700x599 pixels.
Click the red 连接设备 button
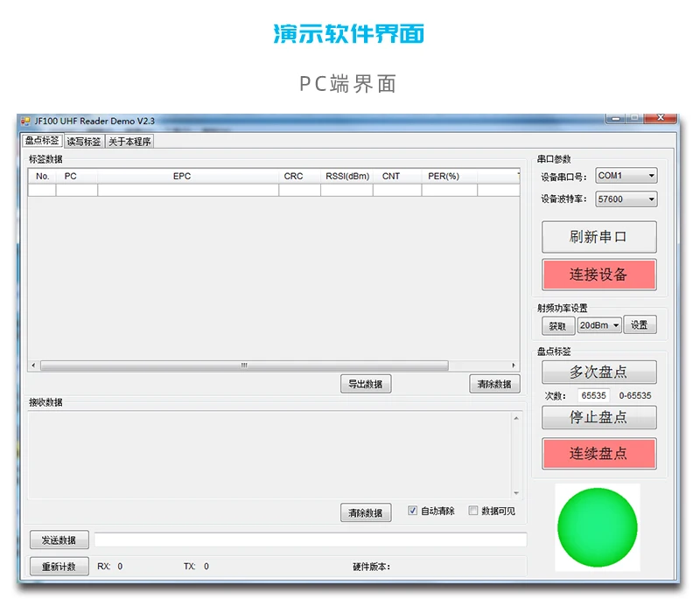pyautogui.click(x=599, y=275)
